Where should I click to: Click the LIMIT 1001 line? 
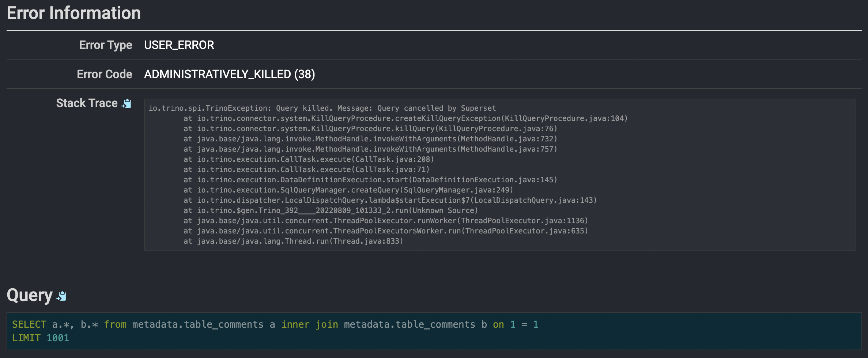click(x=40, y=338)
